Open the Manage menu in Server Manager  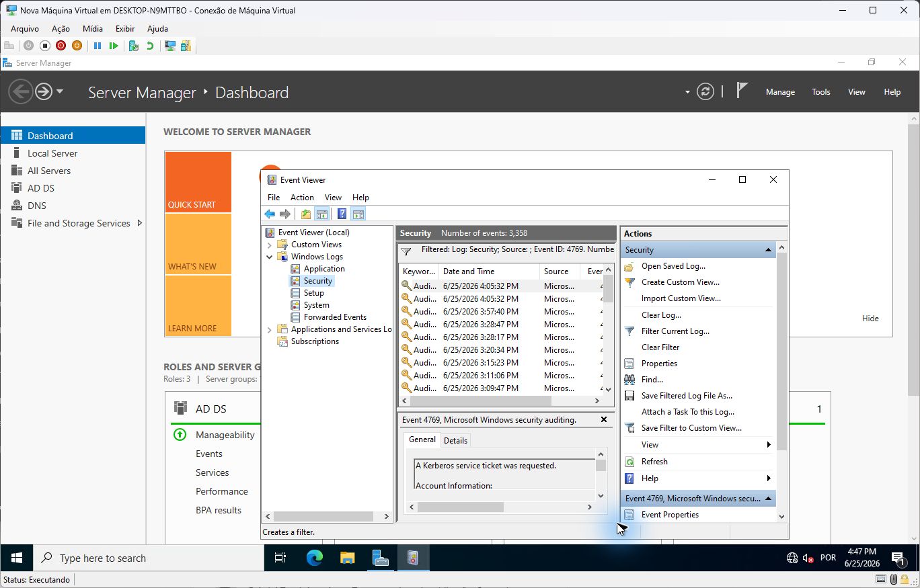(780, 92)
